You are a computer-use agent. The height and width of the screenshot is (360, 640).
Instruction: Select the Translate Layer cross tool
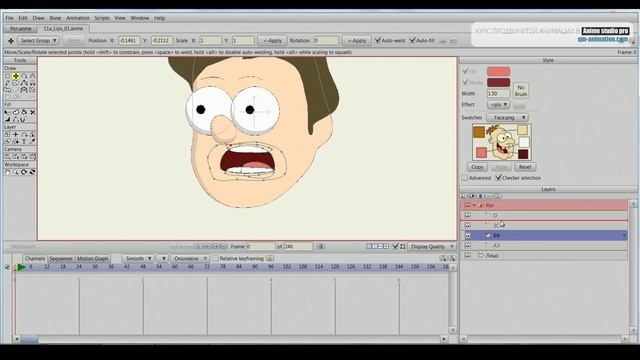pos(16,134)
